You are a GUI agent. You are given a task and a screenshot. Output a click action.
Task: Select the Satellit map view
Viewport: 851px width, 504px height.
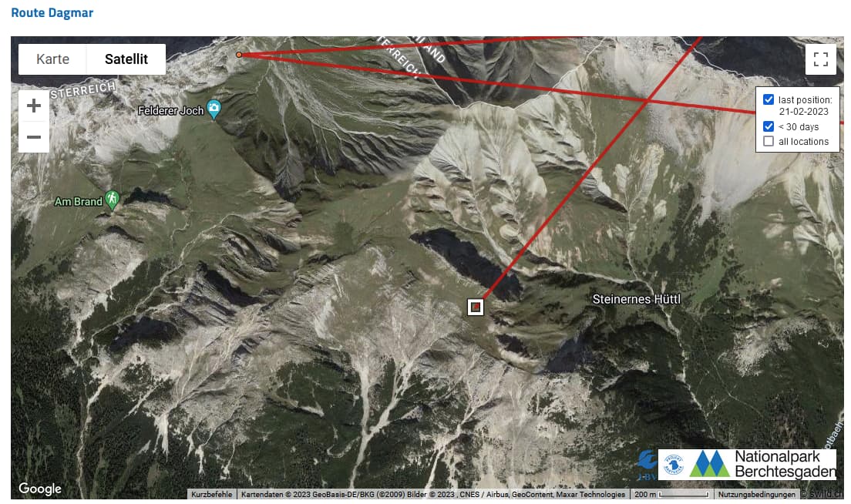coord(126,59)
